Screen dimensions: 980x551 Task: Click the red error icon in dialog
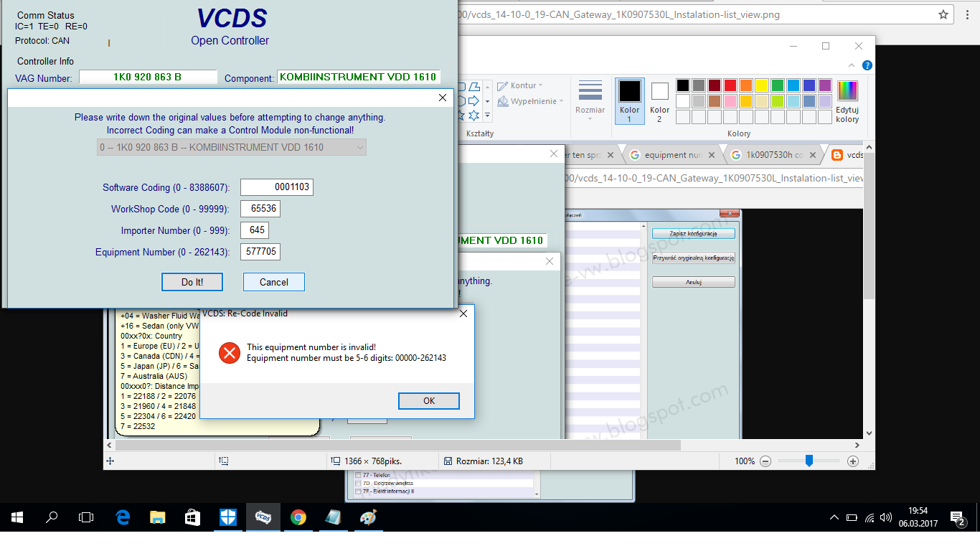tap(230, 352)
